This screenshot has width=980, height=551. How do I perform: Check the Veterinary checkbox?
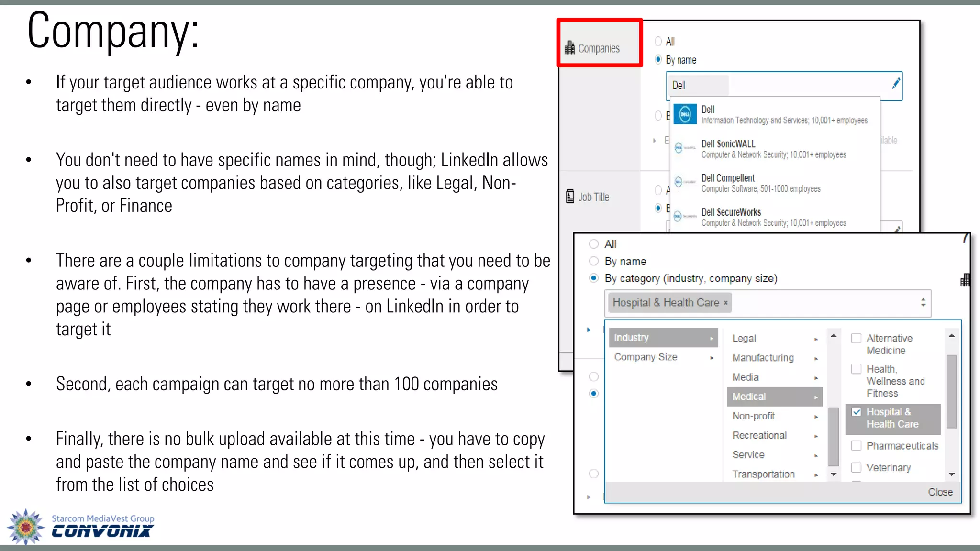[x=856, y=467]
